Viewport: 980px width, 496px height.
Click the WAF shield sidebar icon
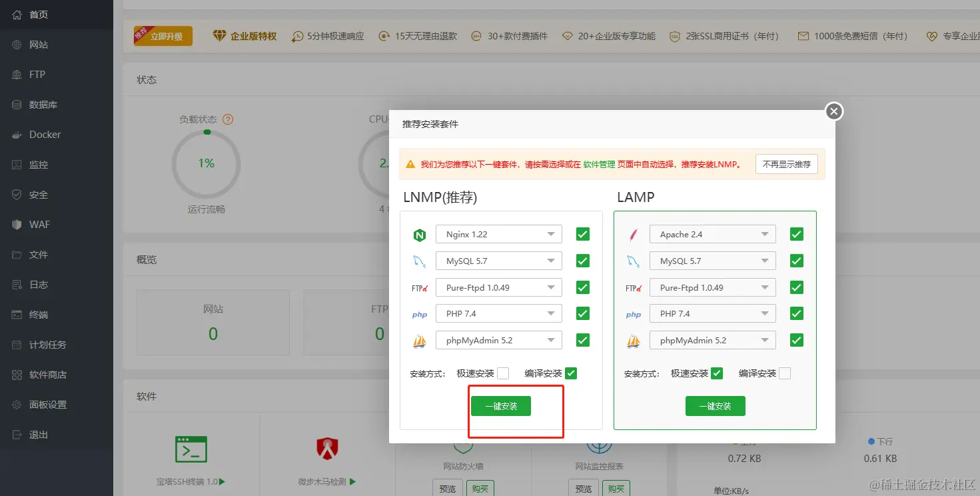pyautogui.click(x=17, y=225)
